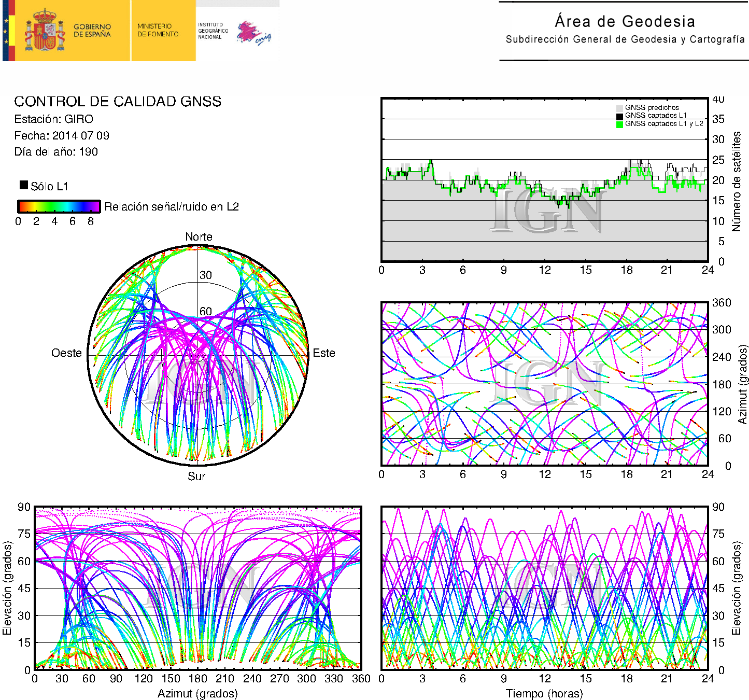The height and width of the screenshot is (700, 749).
Task: Click the Número de satélites axis label
Action: 736,181
